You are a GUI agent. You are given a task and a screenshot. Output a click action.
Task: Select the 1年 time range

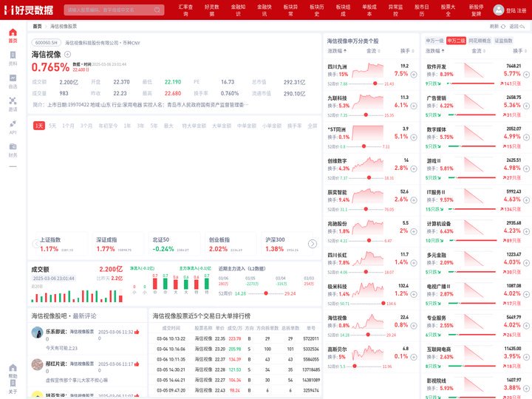pos(127,126)
